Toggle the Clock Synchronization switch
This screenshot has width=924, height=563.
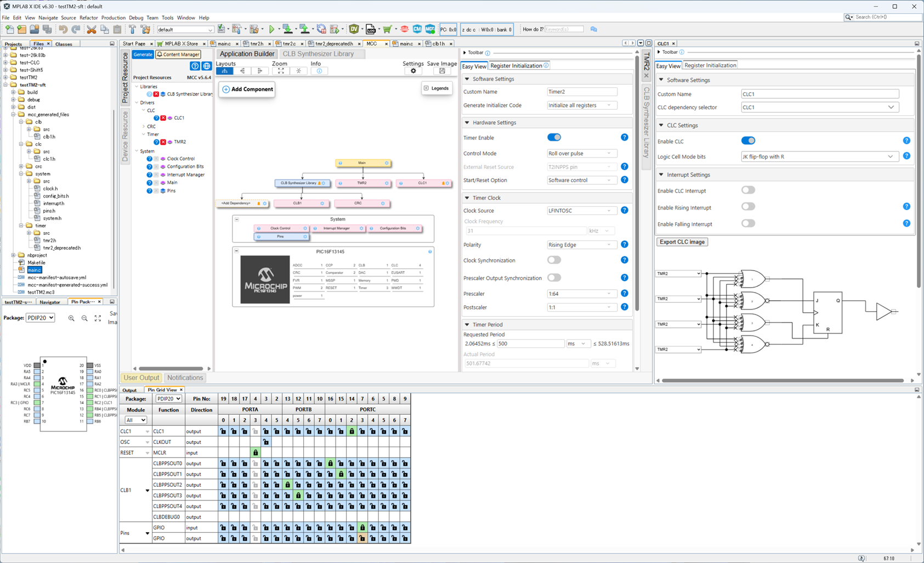(x=554, y=260)
